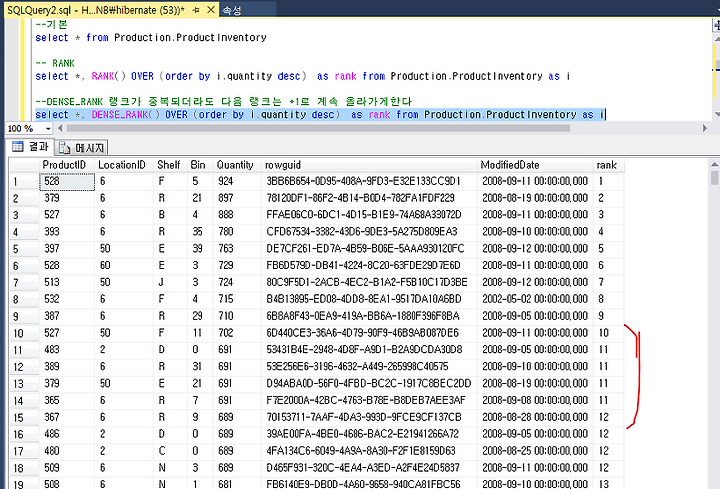Click rowguid FFAE06C0-6DC1-4D15-B1E9-74A68A33072D
The image size is (720, 489).
[x=369, y=215]
